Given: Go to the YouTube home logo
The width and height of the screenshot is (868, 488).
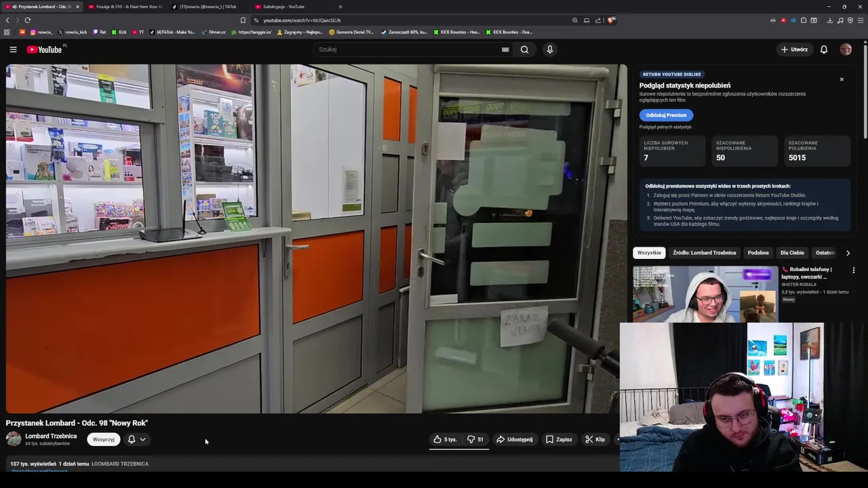Looking at the screenshot, I should pyautogui.click(x=45, y=49).
